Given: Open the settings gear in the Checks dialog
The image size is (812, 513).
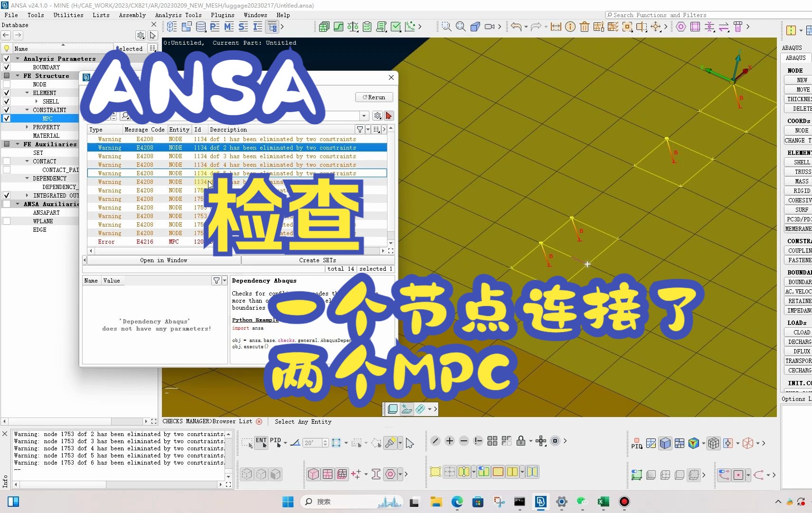Looking at the screenshot, I should pos(378,116).
